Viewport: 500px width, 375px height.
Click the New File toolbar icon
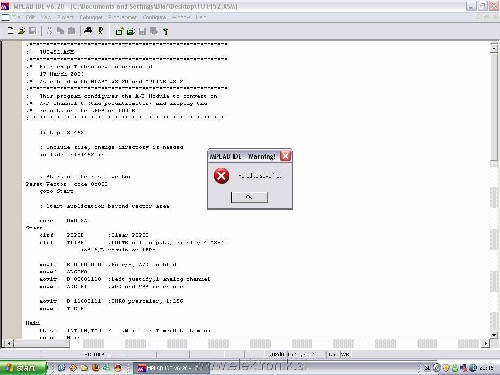click(11, 31)
